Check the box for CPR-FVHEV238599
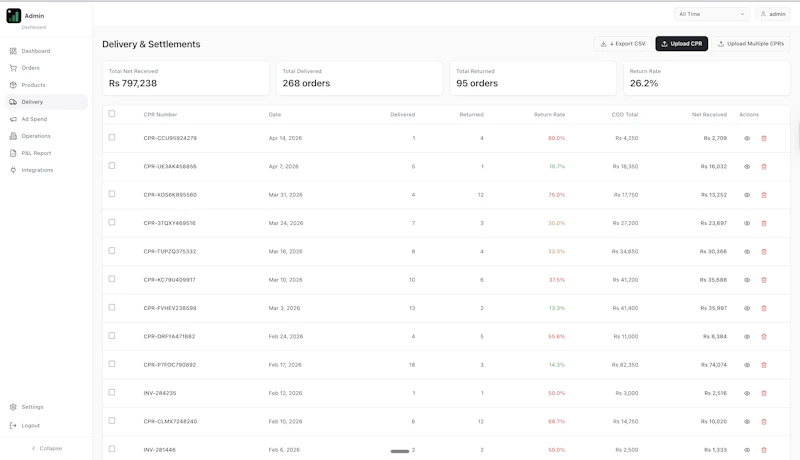 pyautogui.click(x=112, y=308)
